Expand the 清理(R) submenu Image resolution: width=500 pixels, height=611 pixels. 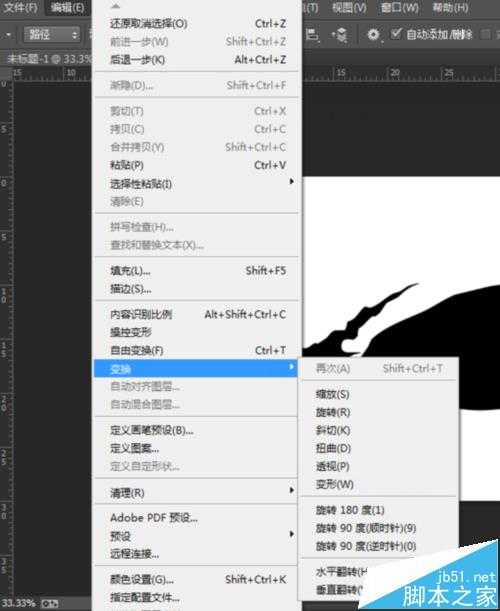coord(197,493)
